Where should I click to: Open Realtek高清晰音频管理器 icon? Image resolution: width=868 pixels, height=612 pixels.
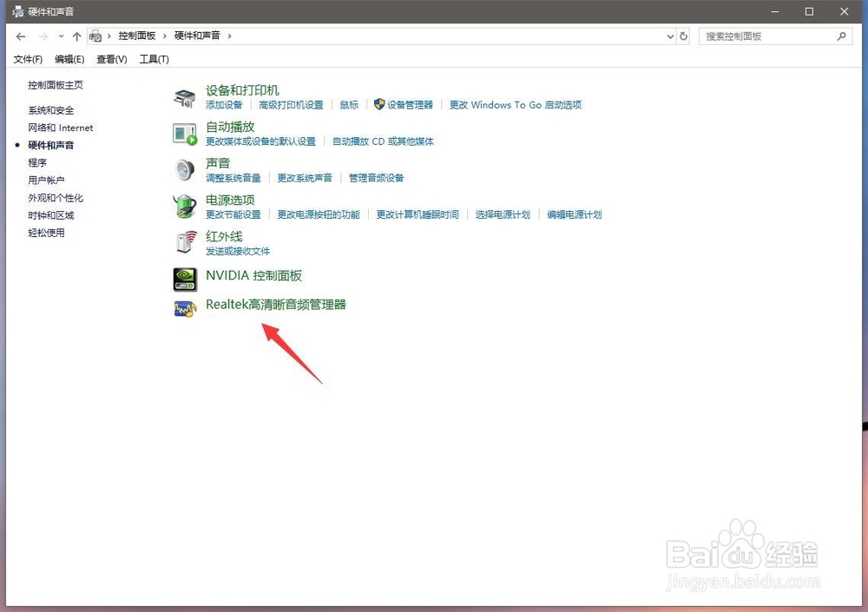185,309
